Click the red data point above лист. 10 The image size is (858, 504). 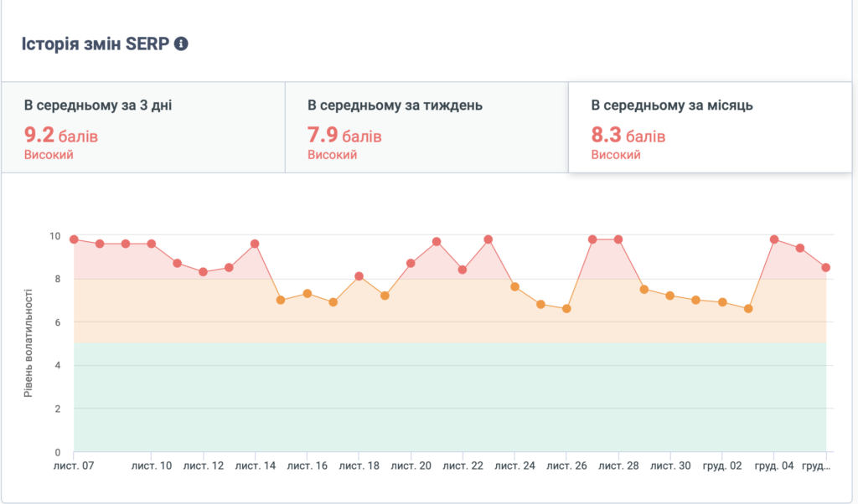tap(152, 244)
